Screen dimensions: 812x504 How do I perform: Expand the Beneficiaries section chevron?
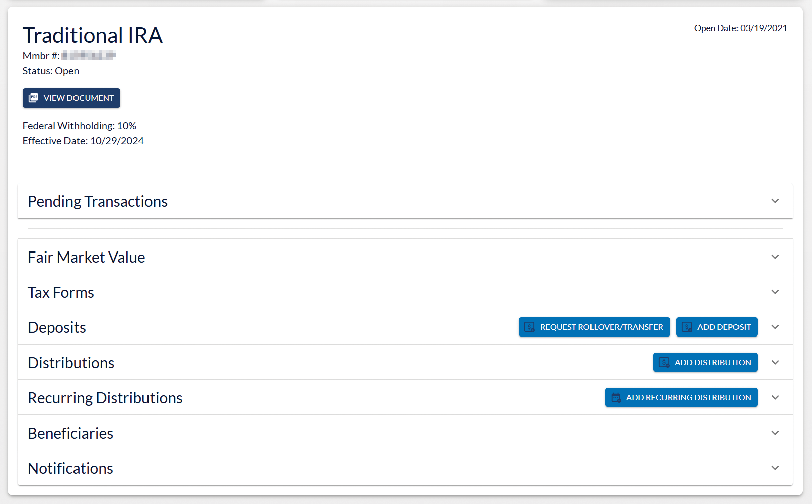point(775,433)
